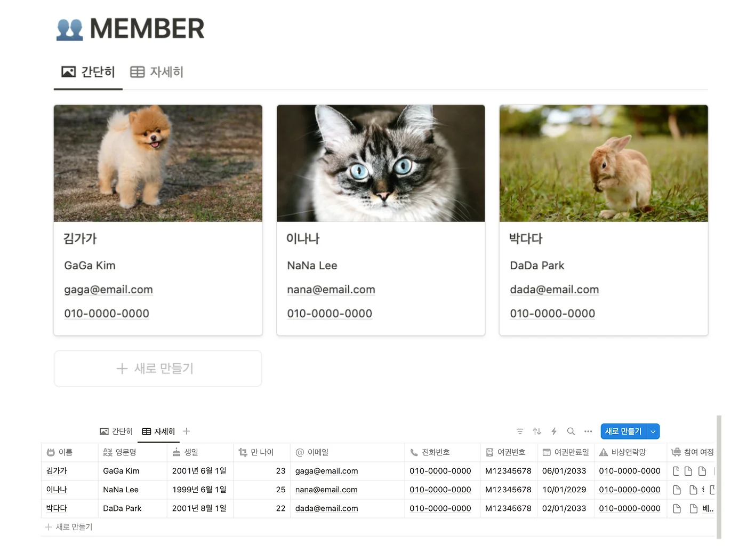Click the gallery + 새로 만들기 card
The image size is (755, 560).
158,369
